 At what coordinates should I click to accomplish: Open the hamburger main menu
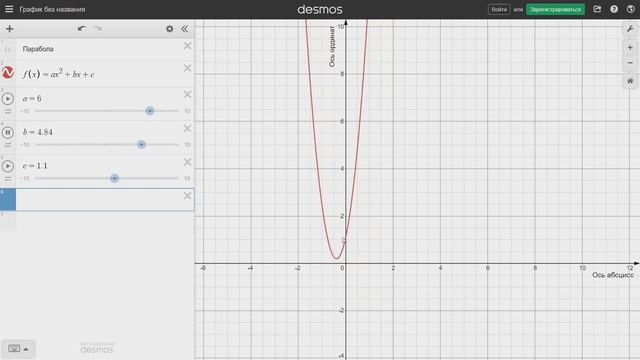pos(9,9)
